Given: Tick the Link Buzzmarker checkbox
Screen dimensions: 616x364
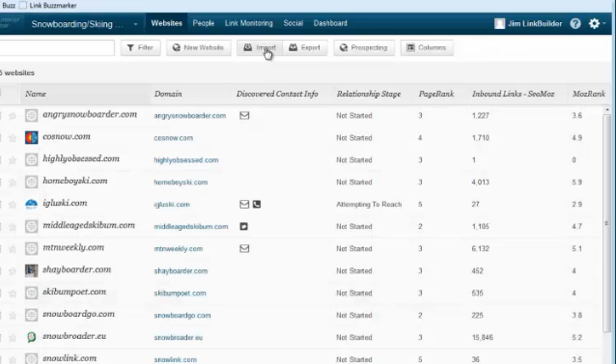Looking at the screenshot, I should 23,5.
